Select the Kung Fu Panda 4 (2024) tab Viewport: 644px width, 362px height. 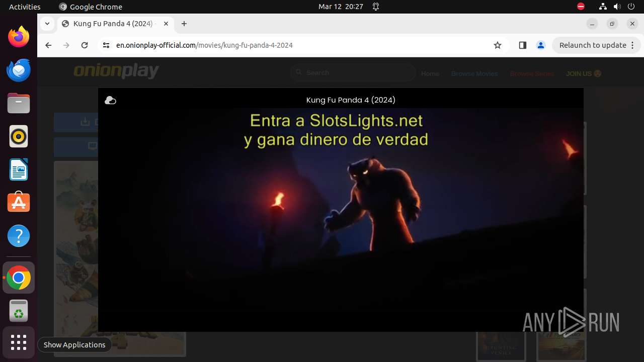click(x=116, y=24)
